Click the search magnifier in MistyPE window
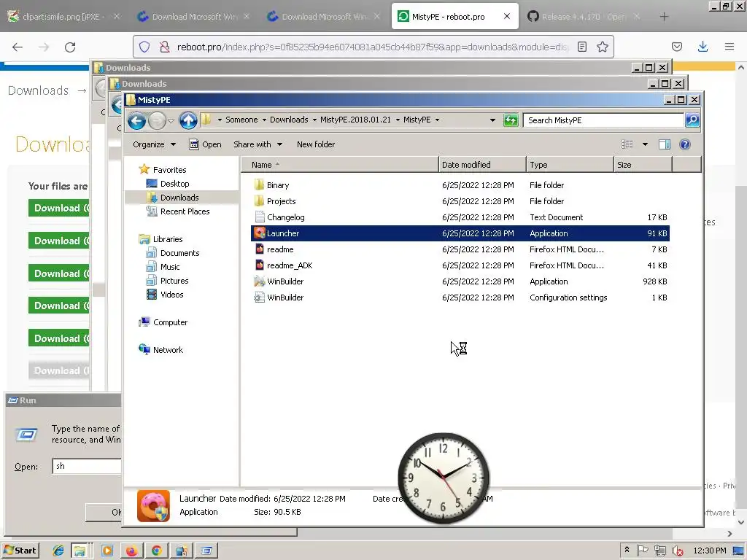Viewport: 747px width, 560px height. [692, 120]
